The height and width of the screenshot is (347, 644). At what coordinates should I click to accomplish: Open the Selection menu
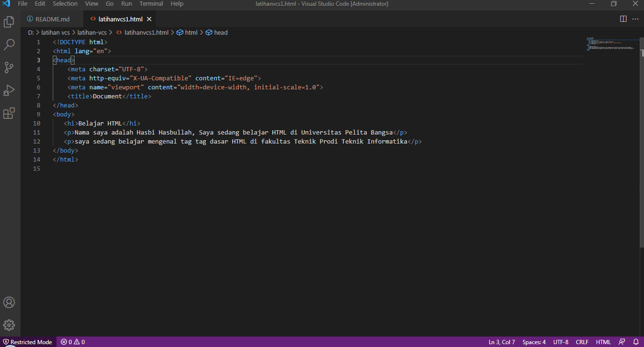pyautogui.click(x=65, y=4)
